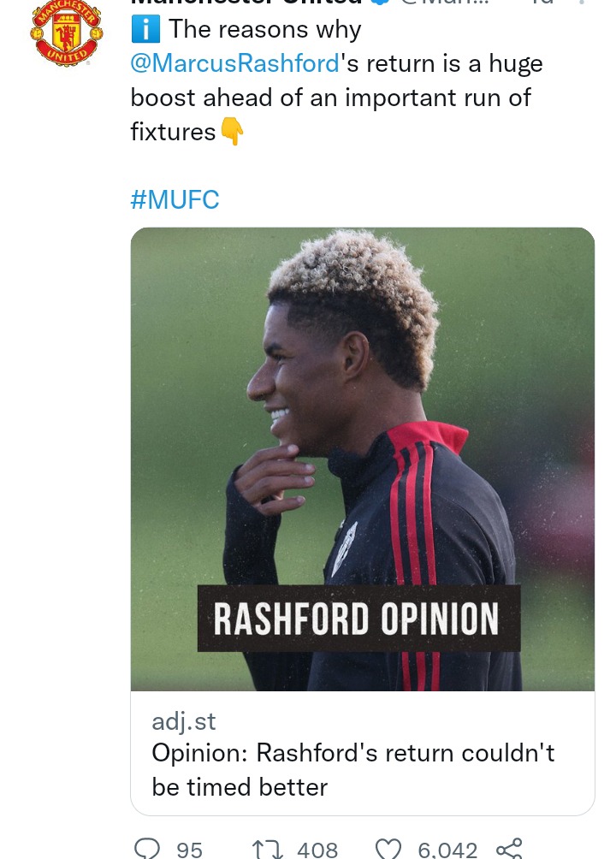Viewport: 616px width, 859px height.
Task: Click the 408 retweets count
Action: click(x=317, y=850)
